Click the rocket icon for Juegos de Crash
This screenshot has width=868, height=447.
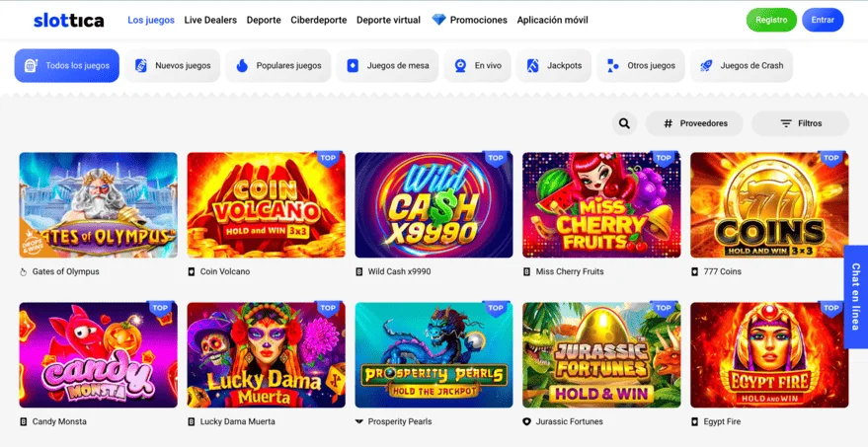coord(706,66)
